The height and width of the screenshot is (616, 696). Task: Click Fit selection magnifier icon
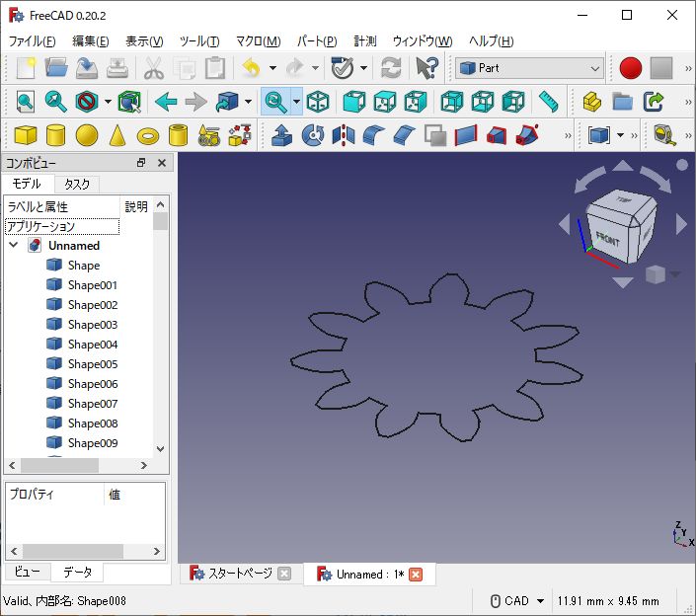(56, 102)
